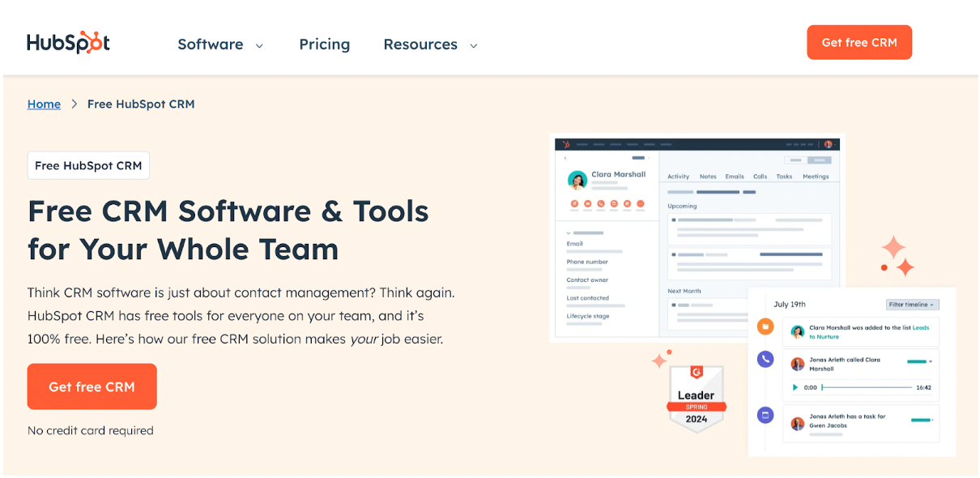The height and width of the screenshot is (478, 980).
Task: Click the Free CRM Software & Tools headline
Action: [228, 229]
